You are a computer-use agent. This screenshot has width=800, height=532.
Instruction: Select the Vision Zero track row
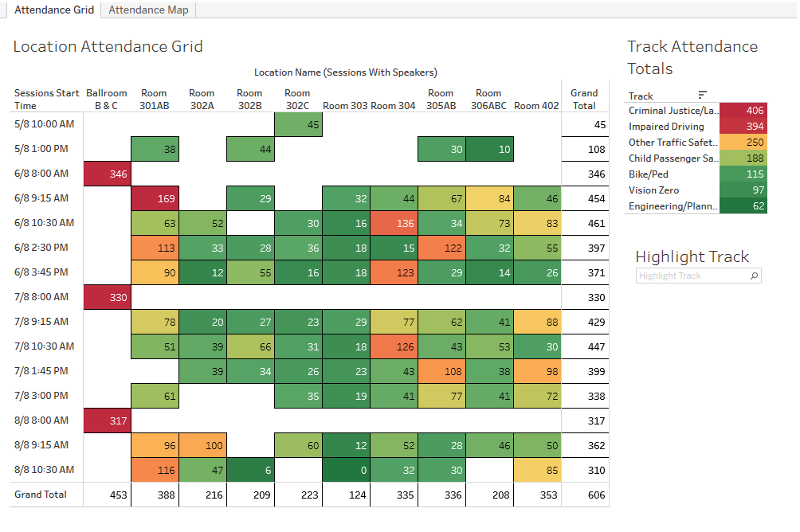pyautogui.click(x=654, y=190)
